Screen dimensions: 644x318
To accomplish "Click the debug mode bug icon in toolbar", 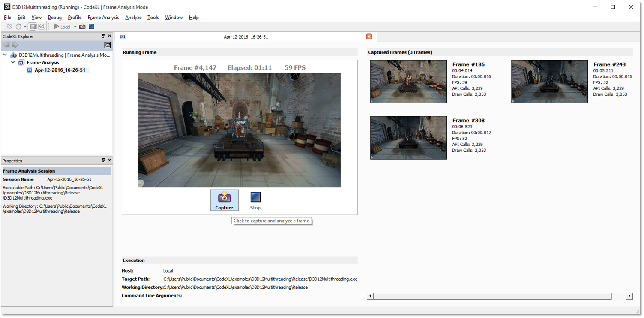I will pyautogui.click(x=9, y=27).
